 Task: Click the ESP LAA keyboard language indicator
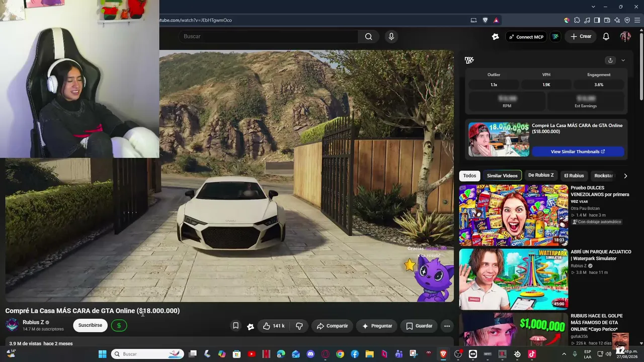point(588,354)
